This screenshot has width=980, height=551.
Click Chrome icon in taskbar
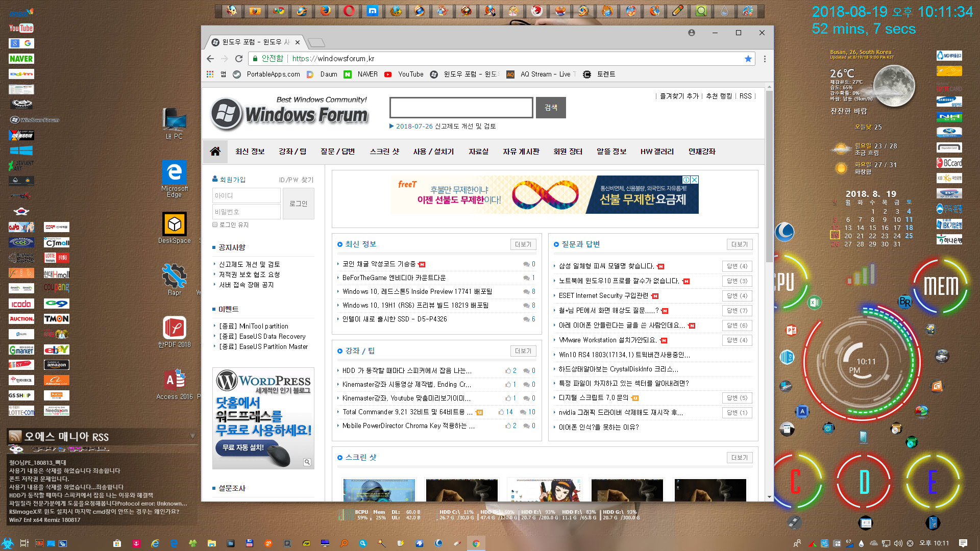click(x=476, y=543)
